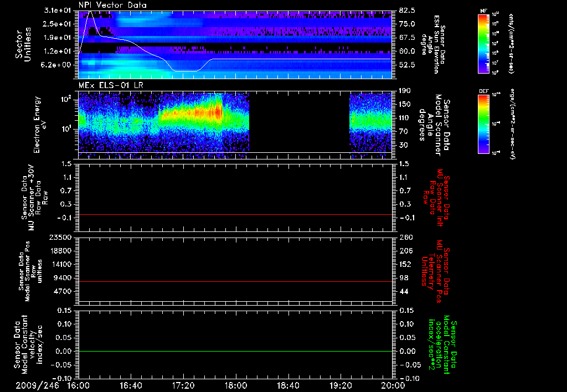The image size is (567, 392).
Task: Click the white sun elevation curve peak in the NPI panel
Action: pyautogui.click(x=90, y=12)
